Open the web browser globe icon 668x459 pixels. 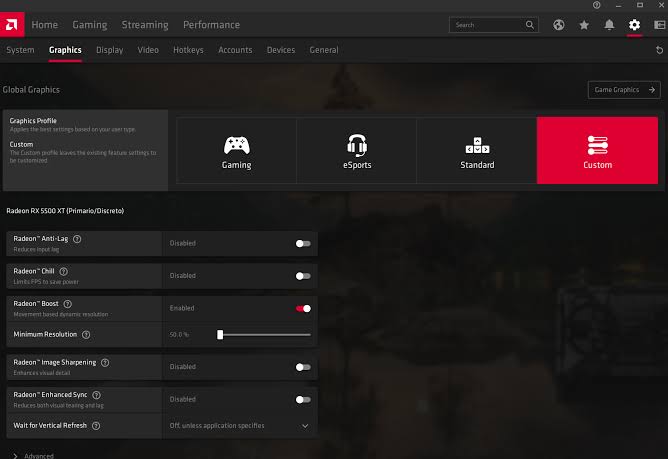pos(559,25)
